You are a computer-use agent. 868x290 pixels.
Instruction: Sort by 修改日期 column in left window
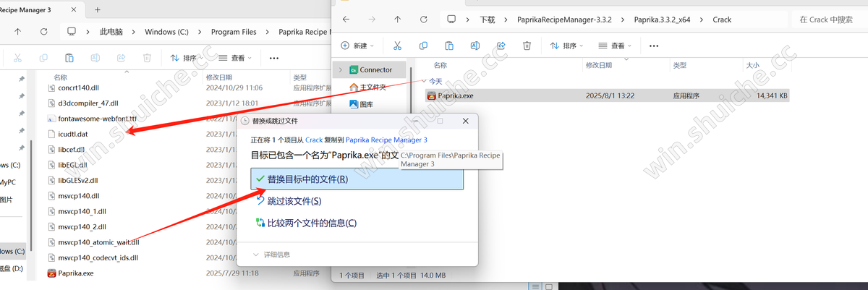[x=219, y=77]
